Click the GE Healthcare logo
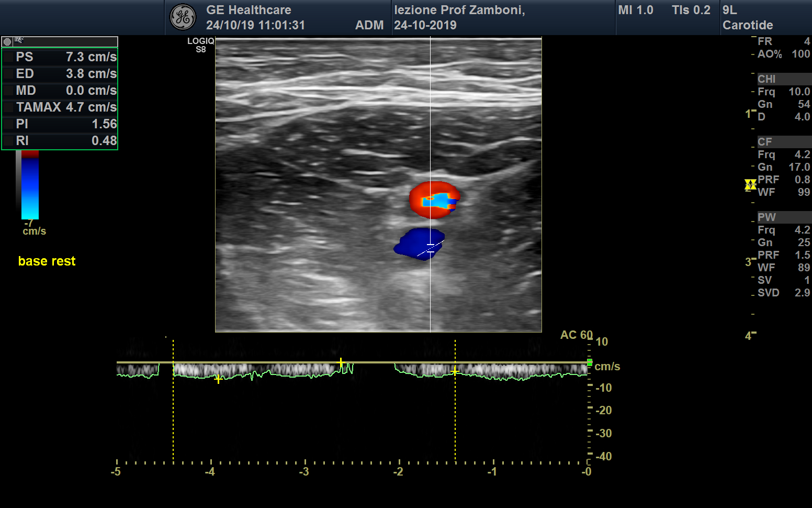The width and height of the screenshot is (812, 508). tap(183, 17)
